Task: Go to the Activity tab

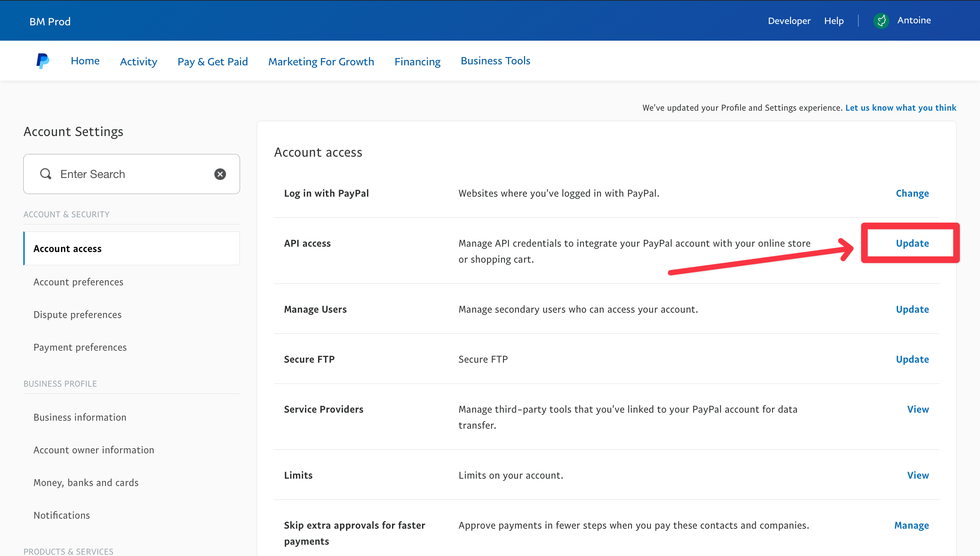Action: click(139, 61)
